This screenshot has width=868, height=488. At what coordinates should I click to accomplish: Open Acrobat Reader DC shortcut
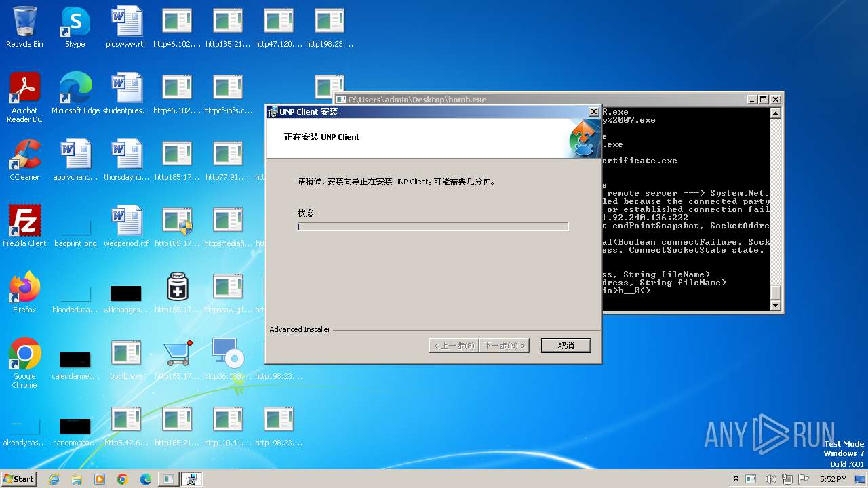click(24, 98)
